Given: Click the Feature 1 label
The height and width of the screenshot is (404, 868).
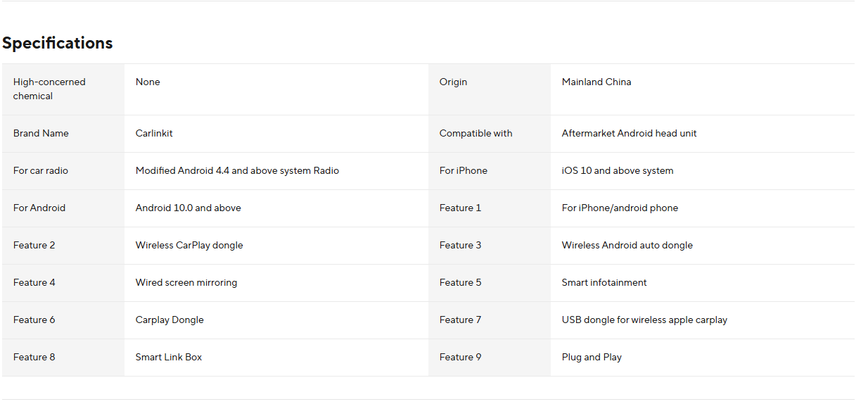Looking at the screenshot, I should coord(461,208).
